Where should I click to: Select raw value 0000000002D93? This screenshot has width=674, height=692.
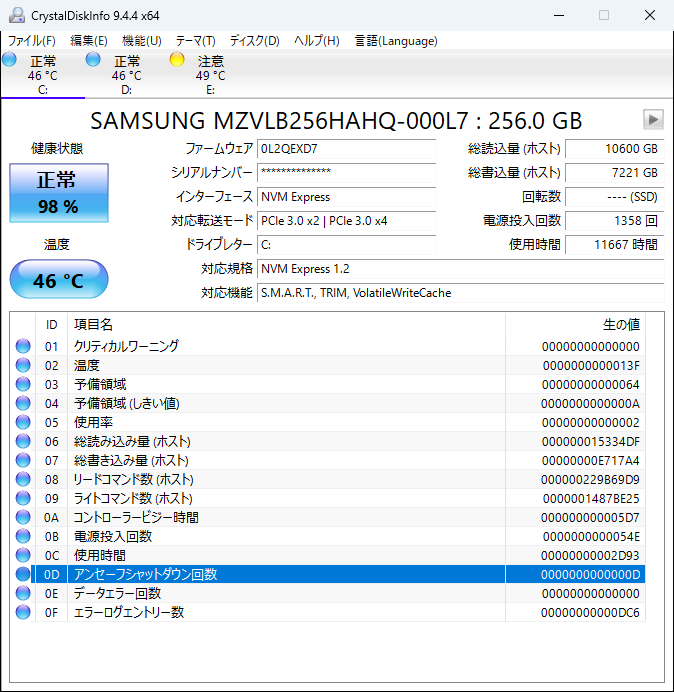point(590,555)
